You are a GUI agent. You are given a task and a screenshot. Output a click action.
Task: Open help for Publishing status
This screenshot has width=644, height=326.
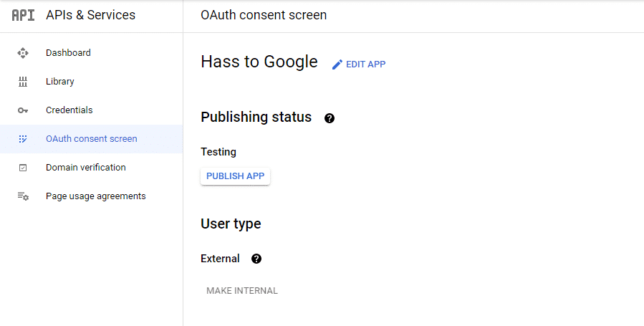point(330,118)
